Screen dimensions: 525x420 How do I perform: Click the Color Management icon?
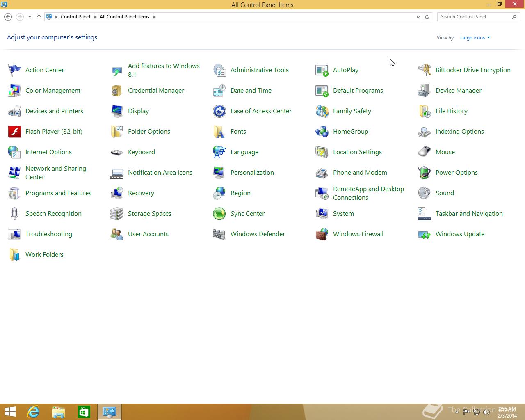coord(14,91)
